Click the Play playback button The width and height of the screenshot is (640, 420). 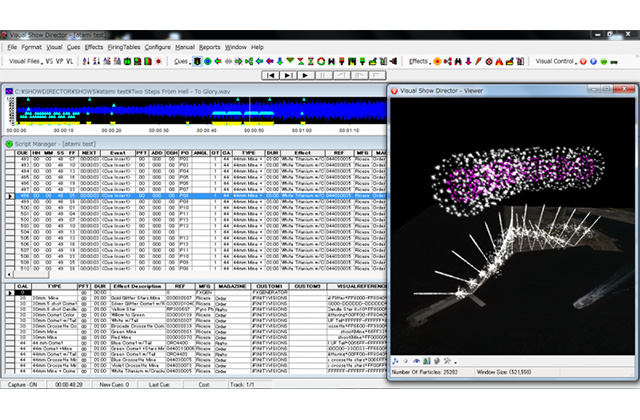(306, 75)
